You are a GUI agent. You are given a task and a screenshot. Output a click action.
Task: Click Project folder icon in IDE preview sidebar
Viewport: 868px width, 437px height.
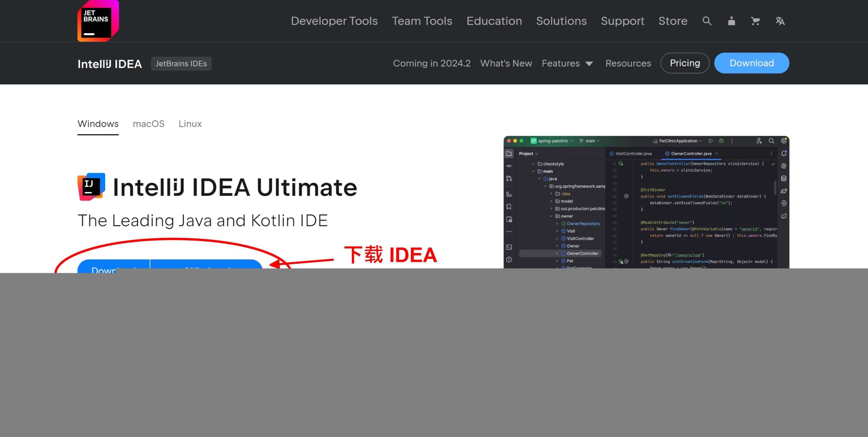[509, 154]
